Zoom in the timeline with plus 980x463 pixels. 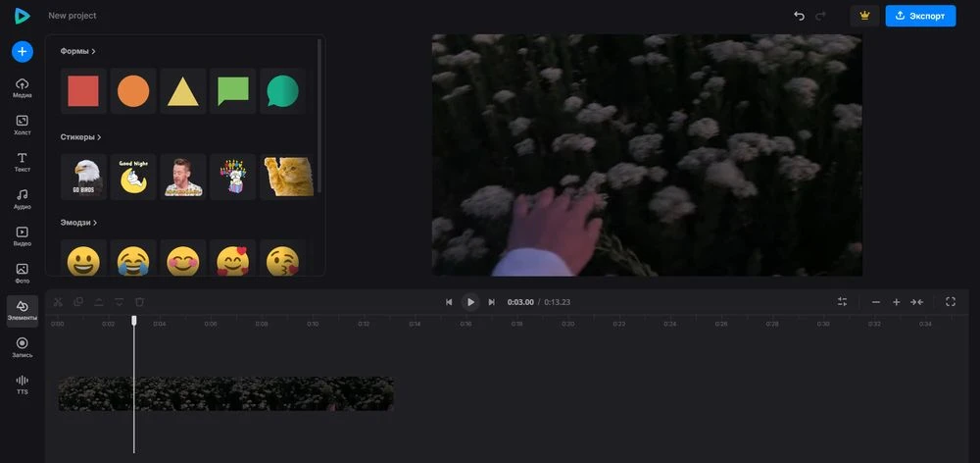coord(897,302)
